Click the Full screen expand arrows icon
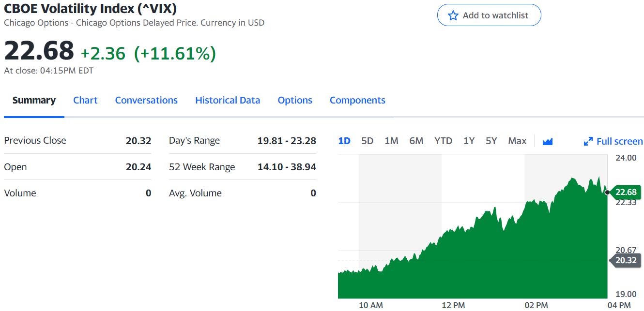 click(x=588, y=141)
